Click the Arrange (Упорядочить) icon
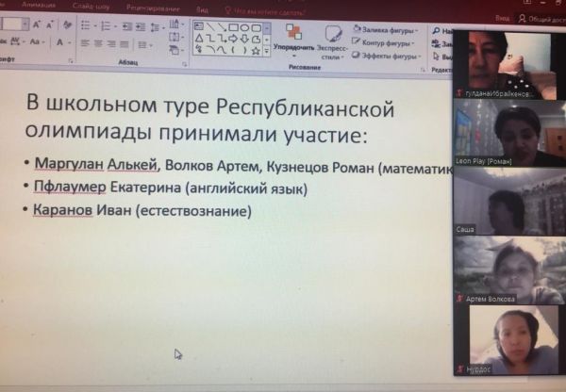566x392 pixels. tap(293, 36)
